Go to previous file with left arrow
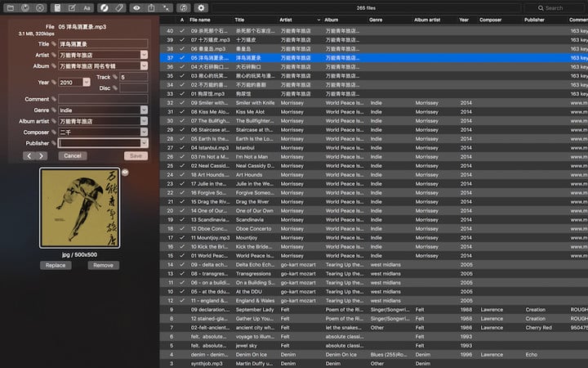Screen dimensions: 588x368 tap(29, 156)
